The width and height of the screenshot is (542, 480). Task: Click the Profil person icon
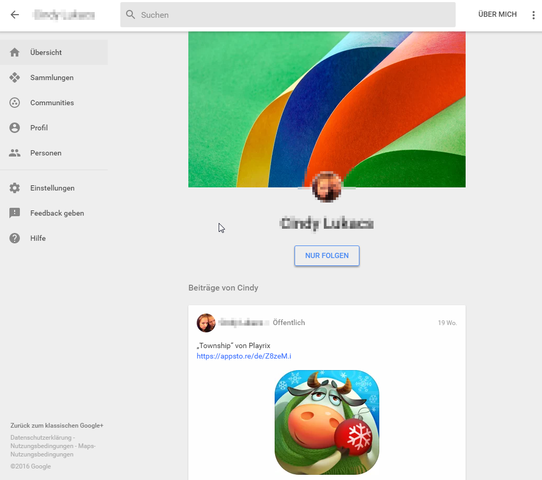click(15, 128)
